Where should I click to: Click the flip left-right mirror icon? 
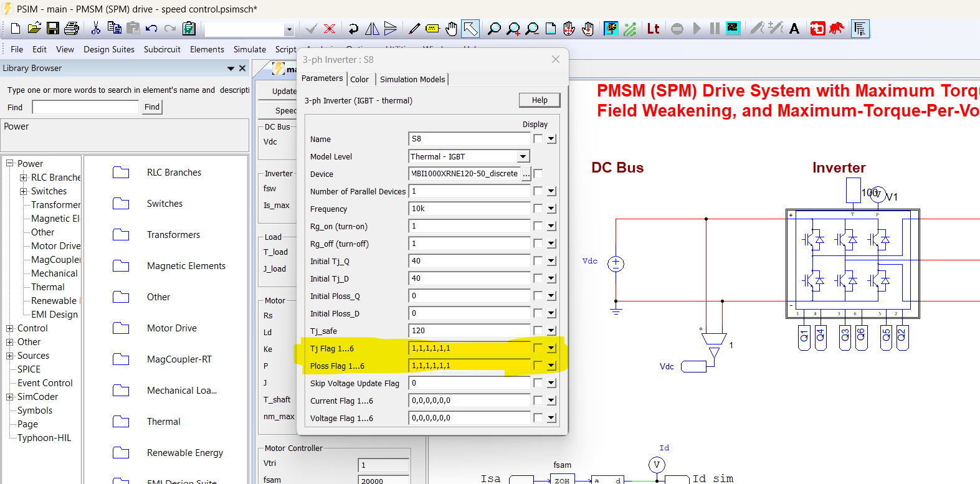372,29
